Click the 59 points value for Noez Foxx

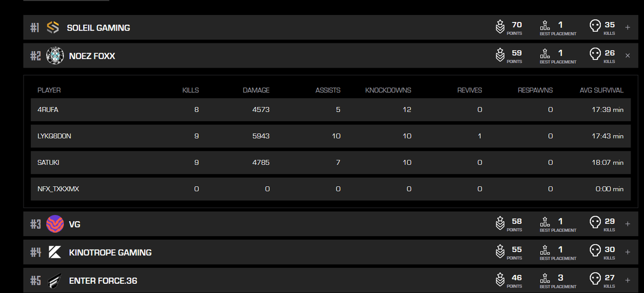[517, 53]
